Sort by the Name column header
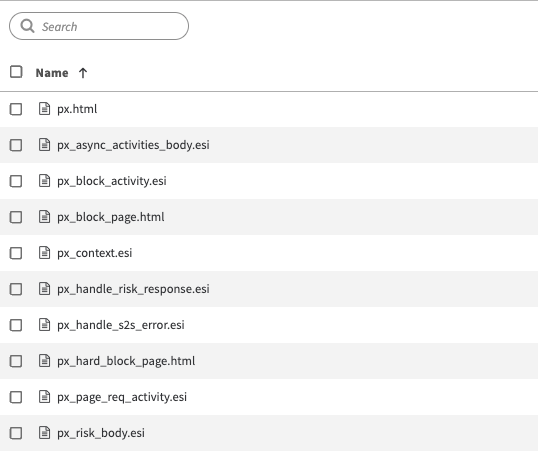 click(x=52, y=73)
